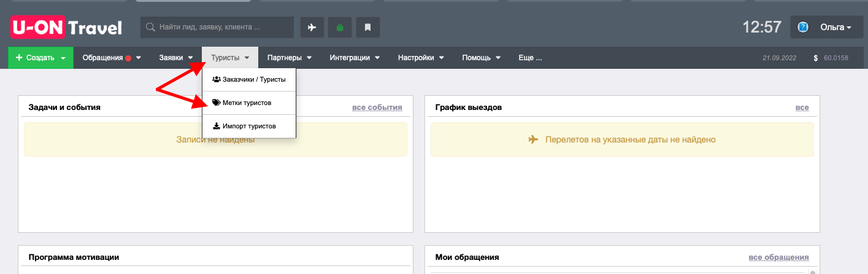Viewport: 868px width, 274px height.
Task: Click the U-ON Travel logo
Action: [66, 28]
